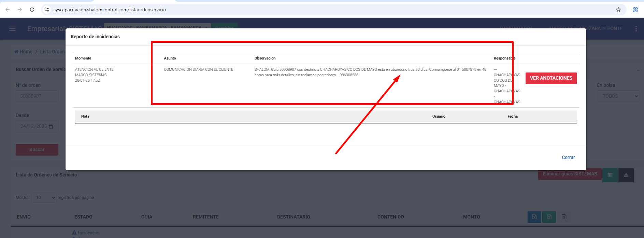Open the Incidencias link in the list

click(88, 233)
